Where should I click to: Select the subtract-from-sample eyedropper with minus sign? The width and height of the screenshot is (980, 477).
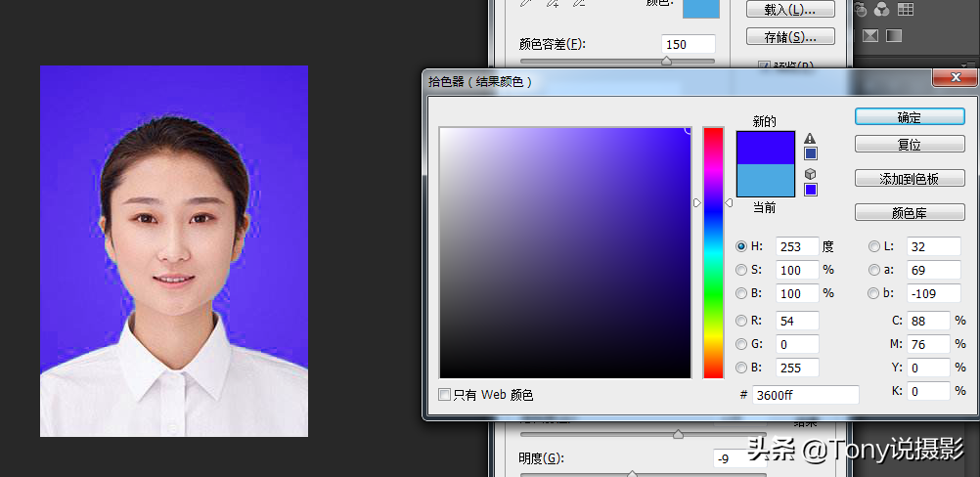pos(580,3)
